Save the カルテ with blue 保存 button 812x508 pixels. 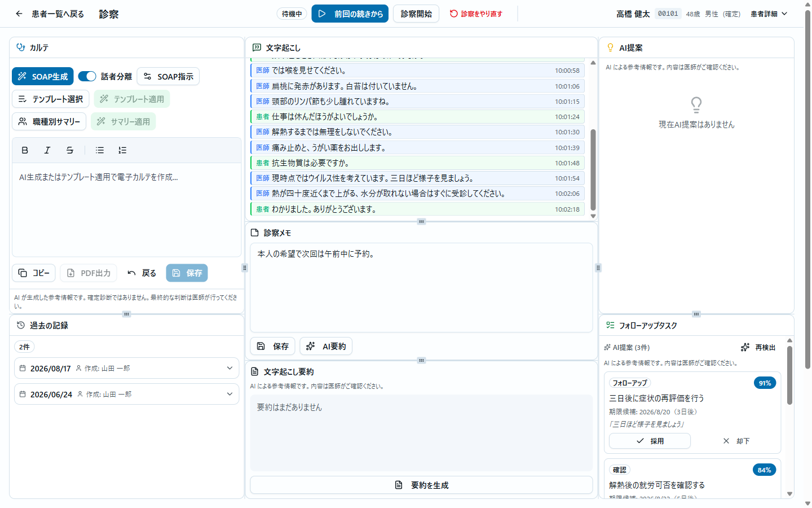click(x=187, y=273)
